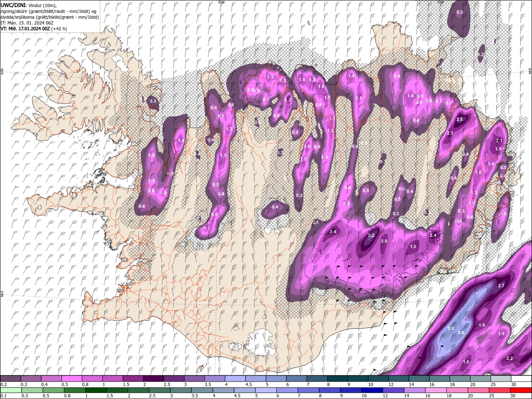Click the violet 3 snow legend swatch
Viewport: 532px width, 399px height.
point(194,379)
